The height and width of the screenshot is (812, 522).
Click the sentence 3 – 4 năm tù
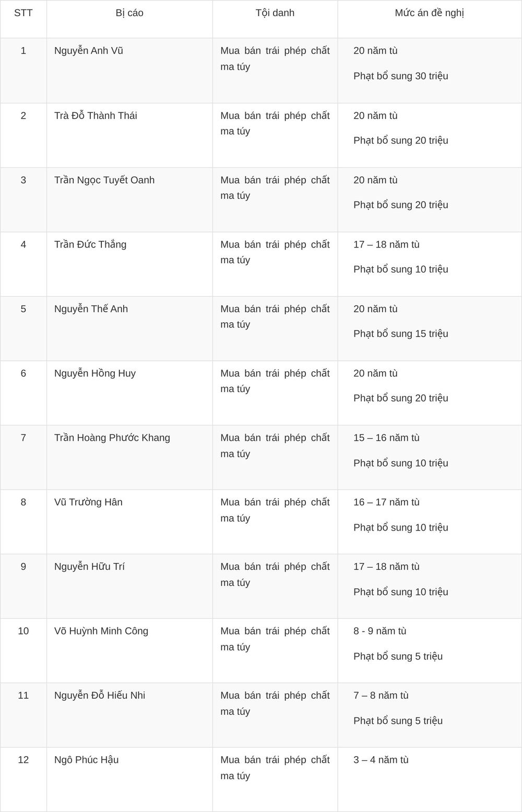pos(381,760)
